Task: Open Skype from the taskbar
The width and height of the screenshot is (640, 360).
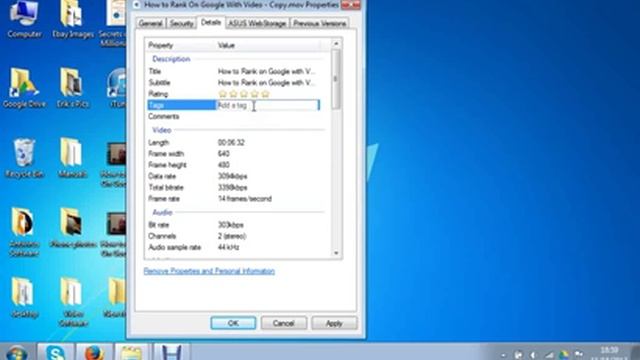Action: pos(56,352)
